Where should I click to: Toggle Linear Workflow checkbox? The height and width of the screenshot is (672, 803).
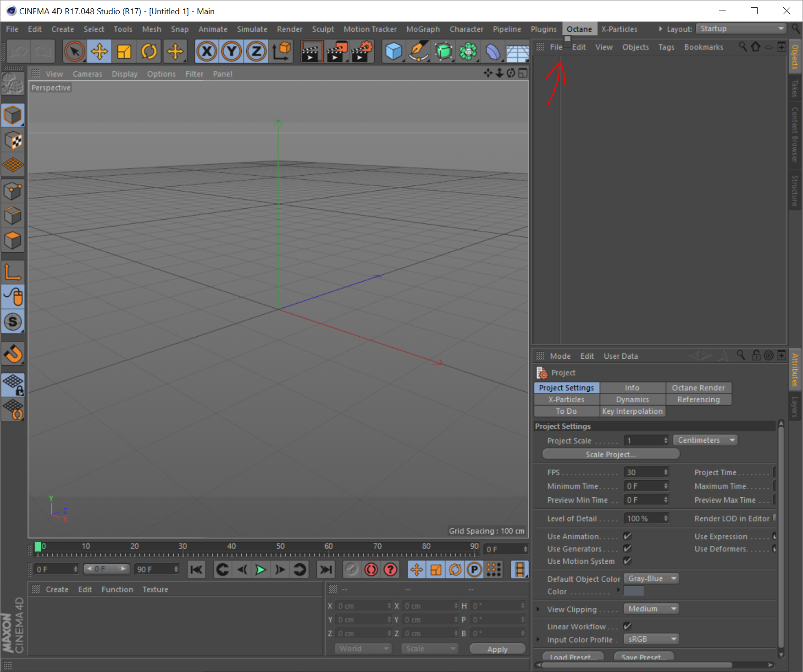[x=627, y=626]
